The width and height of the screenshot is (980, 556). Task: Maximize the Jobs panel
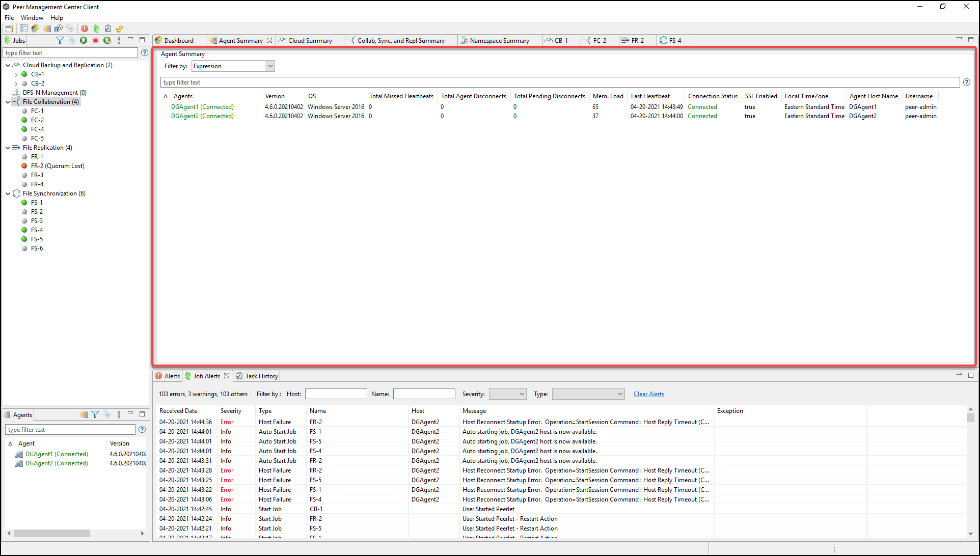click(x=142, y=39)
